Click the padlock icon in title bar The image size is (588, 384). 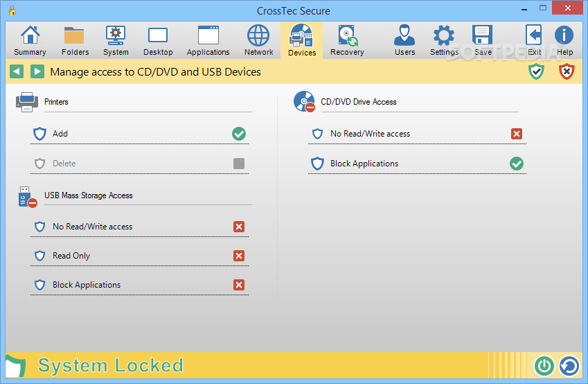[12, 10]
